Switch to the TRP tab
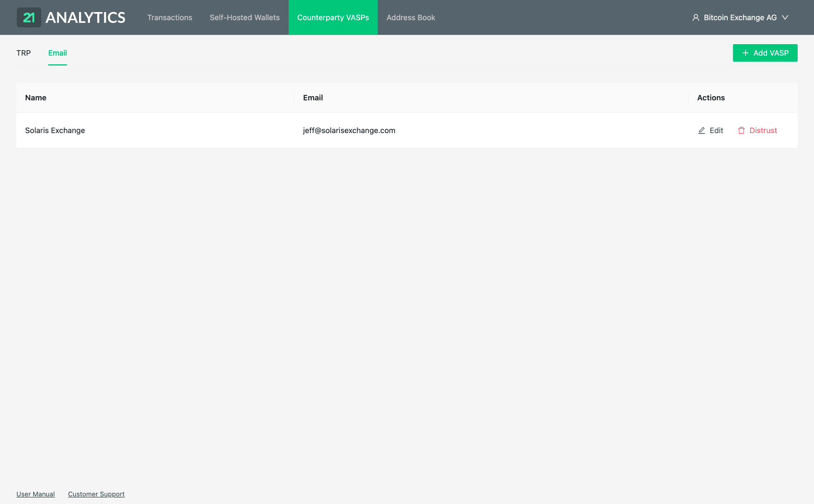814x504 pixels. coord(23,53)
